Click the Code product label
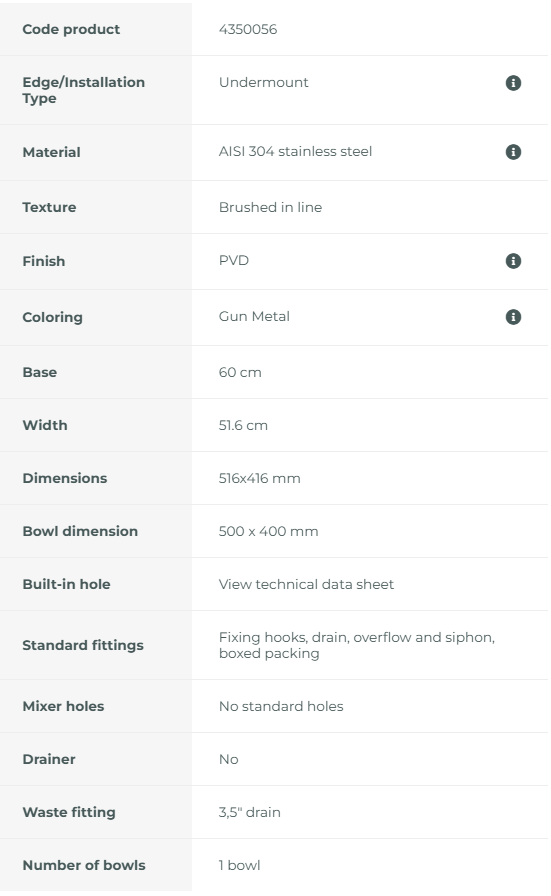551x896 pixels. [71, 29]
